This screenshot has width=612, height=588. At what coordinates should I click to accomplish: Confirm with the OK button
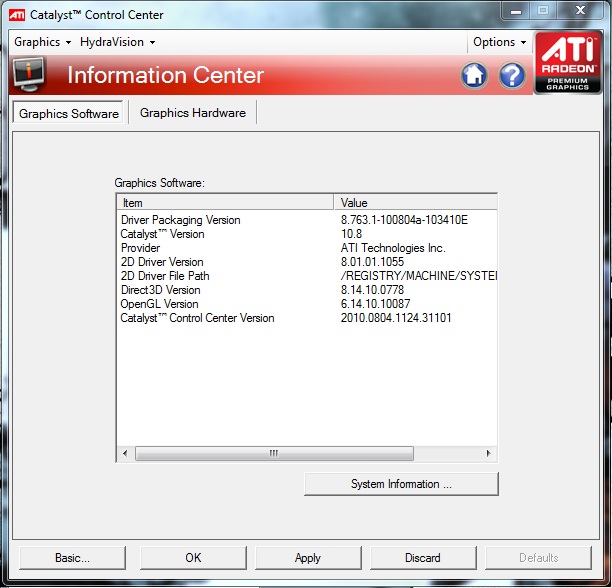click(193, 558)
